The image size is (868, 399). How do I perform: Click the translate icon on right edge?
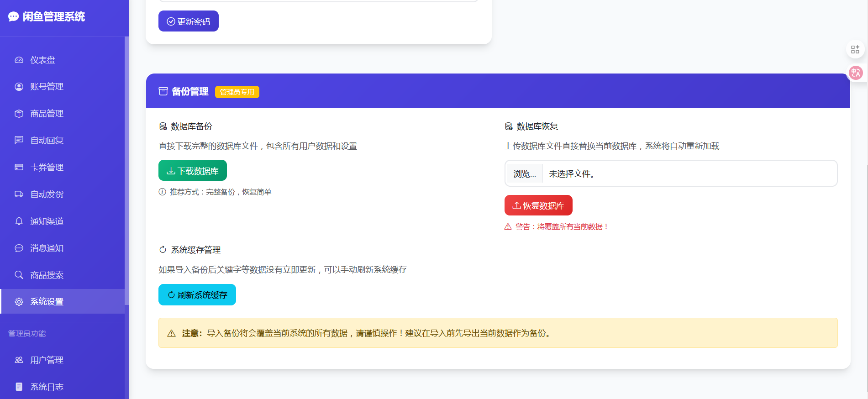pyautogui.click(x=856, y=73)
